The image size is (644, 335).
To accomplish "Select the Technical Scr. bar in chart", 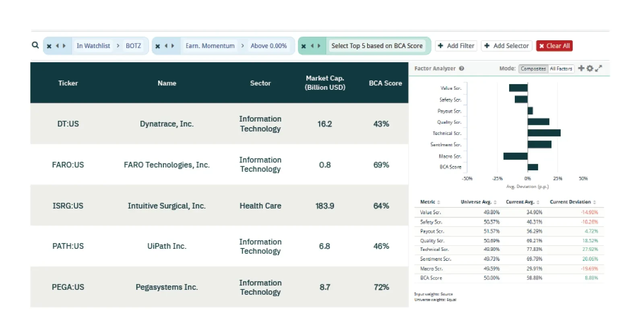I will click(544, 133).
